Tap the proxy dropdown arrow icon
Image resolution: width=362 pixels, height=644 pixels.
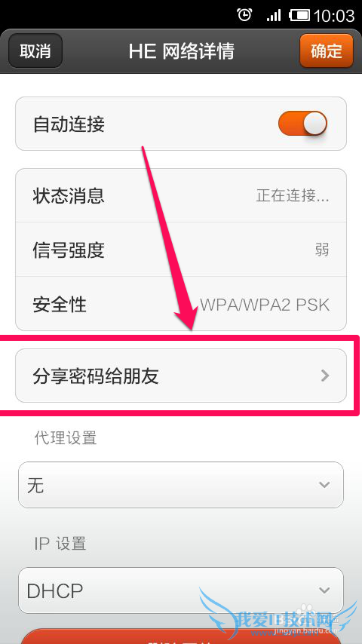[324, 485]
